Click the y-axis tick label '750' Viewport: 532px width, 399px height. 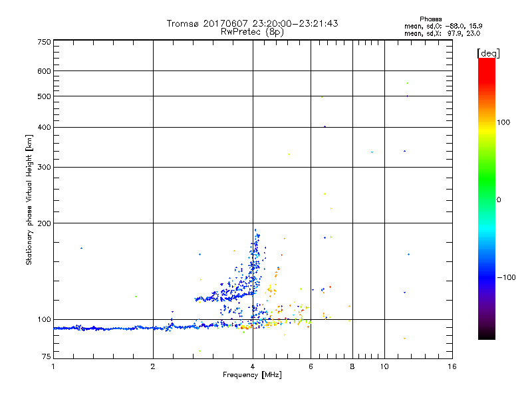click(x=44, y=42)
